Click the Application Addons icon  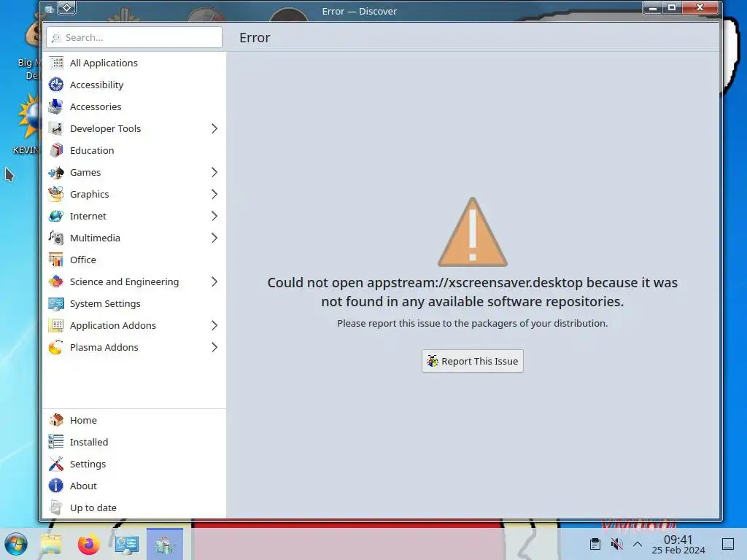(x=55, y=326)
